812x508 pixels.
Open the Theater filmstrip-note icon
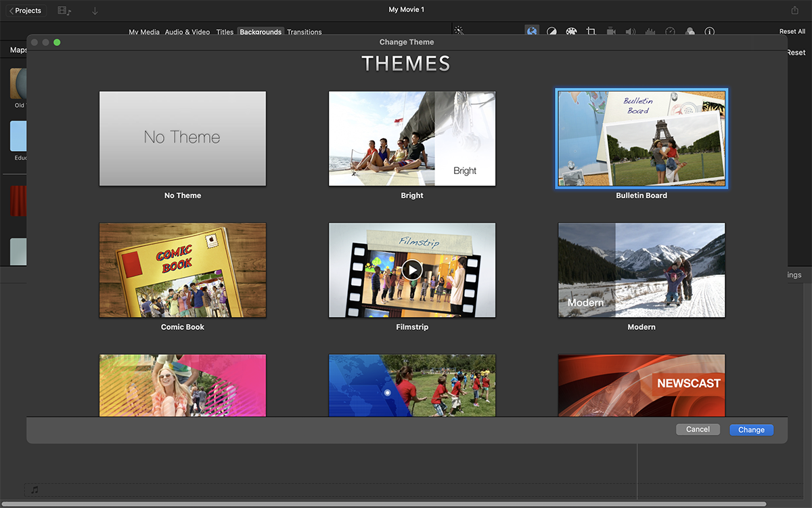62,10
